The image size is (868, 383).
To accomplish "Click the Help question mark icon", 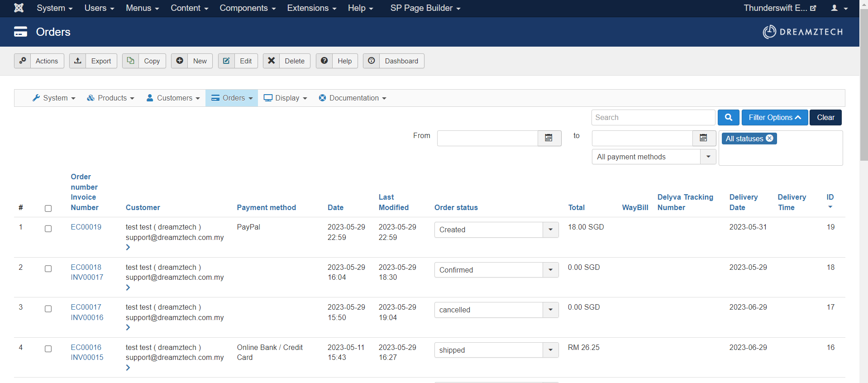I will pos(324,61).
